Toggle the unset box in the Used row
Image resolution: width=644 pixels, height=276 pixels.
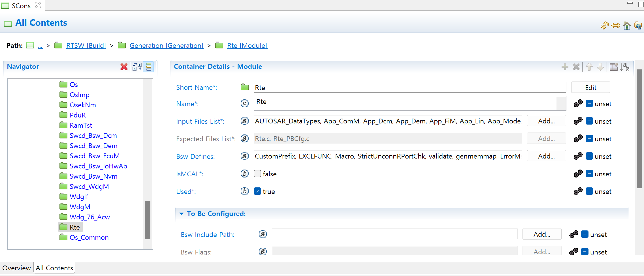coord(589,191)
